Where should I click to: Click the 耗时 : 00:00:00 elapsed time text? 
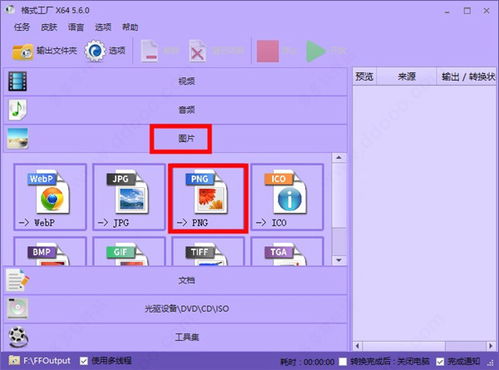pyautogui.click(x=307, y=362)
